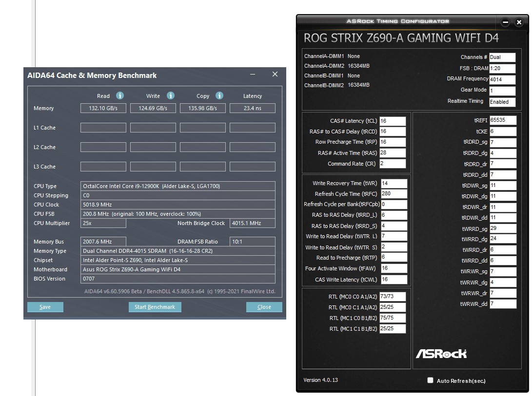Click the BIOS Version value 0707
This screenshot has width=532, height=396.
click(178, 279)
